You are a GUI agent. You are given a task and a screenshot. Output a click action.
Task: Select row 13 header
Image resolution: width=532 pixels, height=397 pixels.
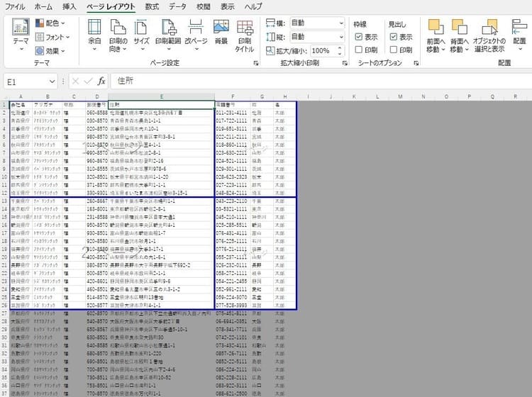pyautogui.click(x=4, y=201)
